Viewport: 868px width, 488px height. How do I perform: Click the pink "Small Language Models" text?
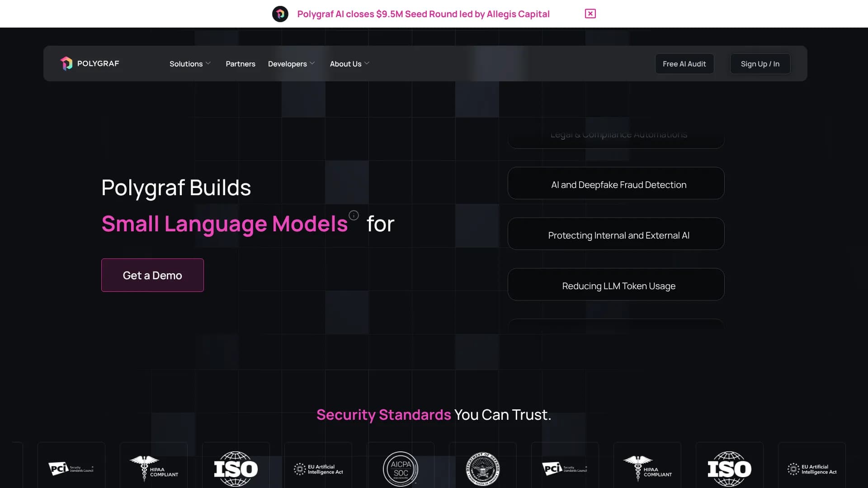point(225,224)
